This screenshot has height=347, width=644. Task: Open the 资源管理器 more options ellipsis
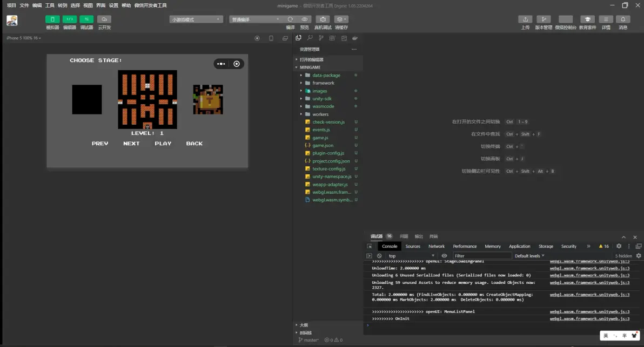point(354,49)
